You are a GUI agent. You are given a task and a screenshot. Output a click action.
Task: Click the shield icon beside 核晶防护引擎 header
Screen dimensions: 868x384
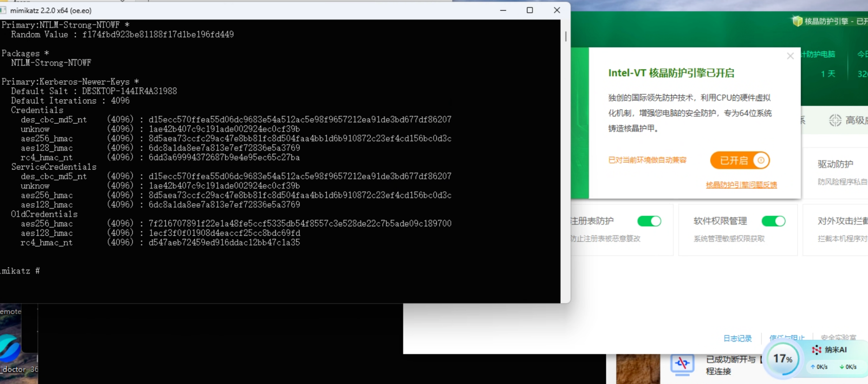tap(797, 21)
